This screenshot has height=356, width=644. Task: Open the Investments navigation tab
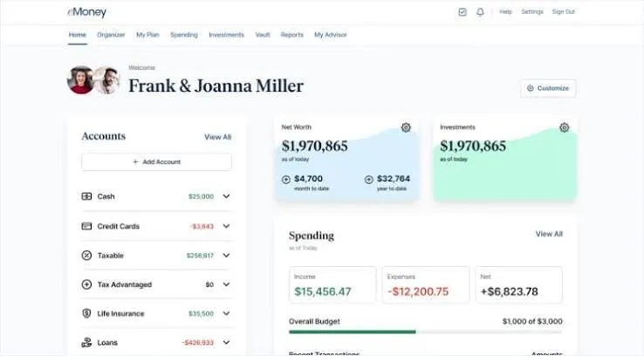[x=226, y=35]
